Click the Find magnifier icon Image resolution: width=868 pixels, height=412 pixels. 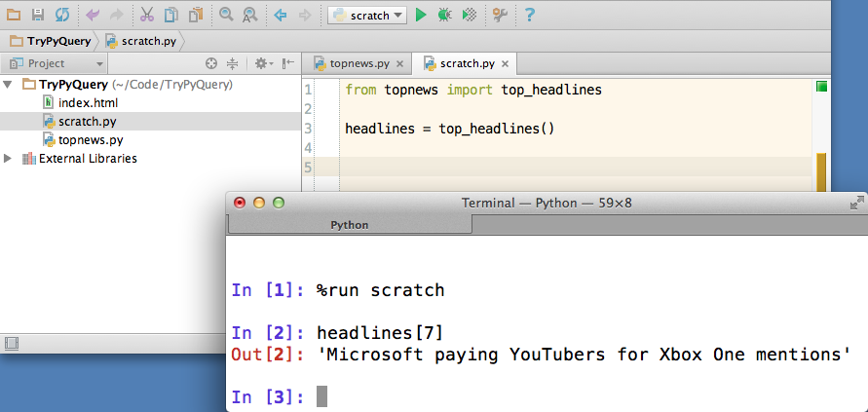click(226, 15)
